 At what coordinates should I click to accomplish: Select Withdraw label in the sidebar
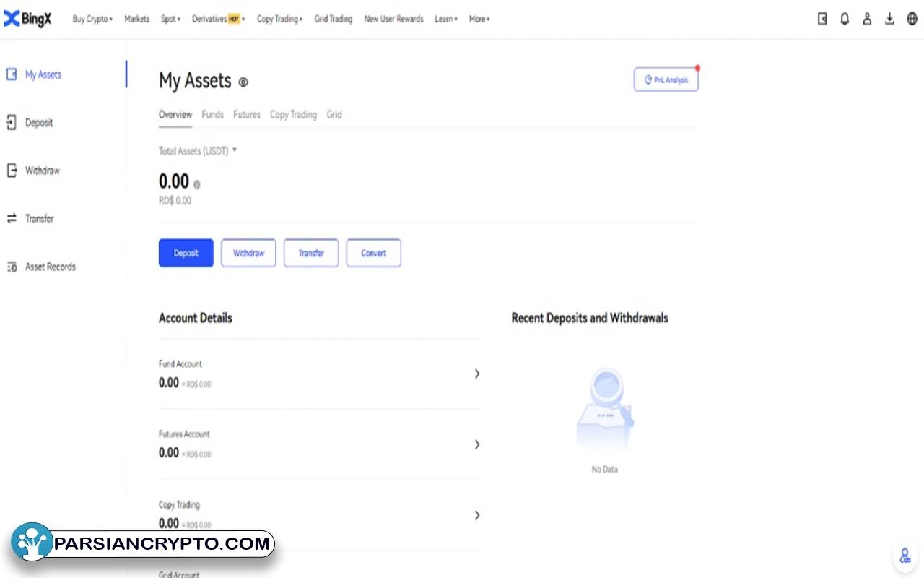coord(43,171)
